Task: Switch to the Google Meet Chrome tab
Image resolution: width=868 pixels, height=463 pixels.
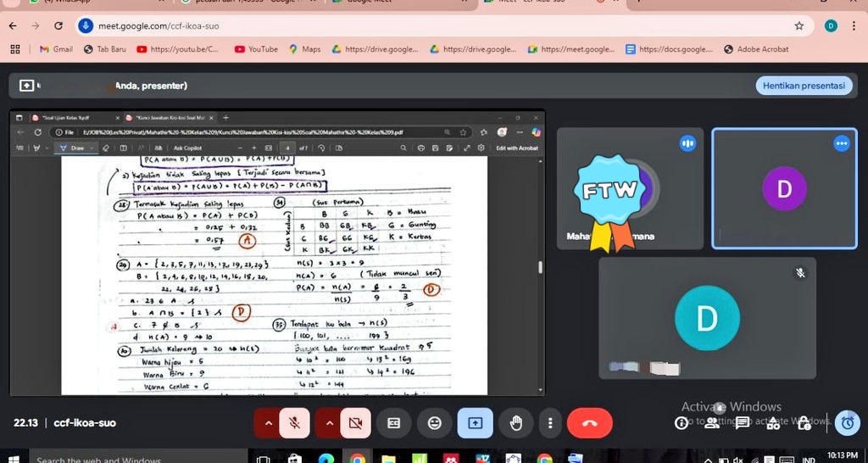Action: coord(401,3)
